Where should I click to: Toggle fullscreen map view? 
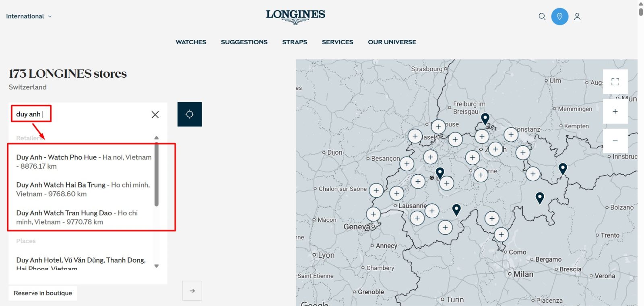point(615,82)
